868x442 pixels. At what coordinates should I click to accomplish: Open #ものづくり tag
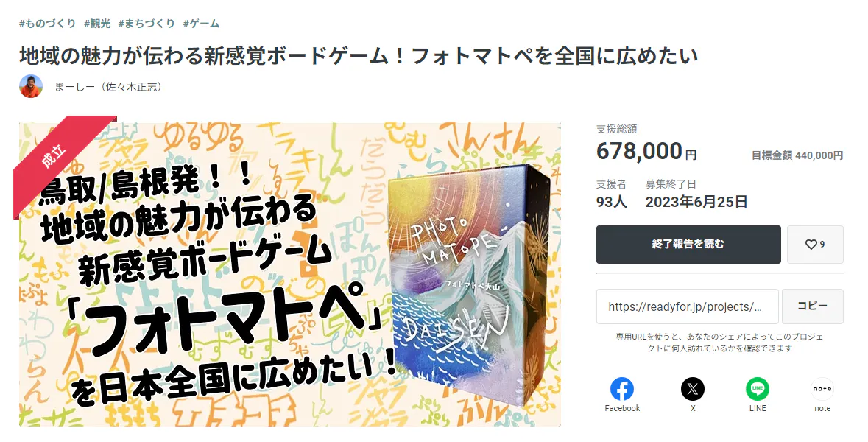[48, 24]
